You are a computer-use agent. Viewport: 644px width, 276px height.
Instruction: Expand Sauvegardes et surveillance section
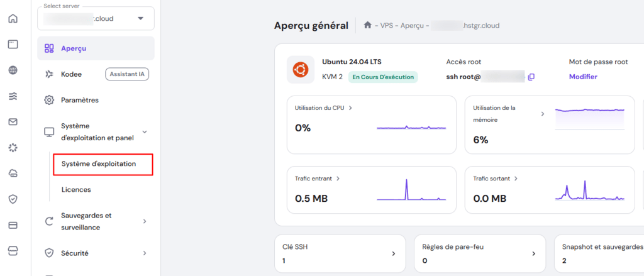(144, 221)
